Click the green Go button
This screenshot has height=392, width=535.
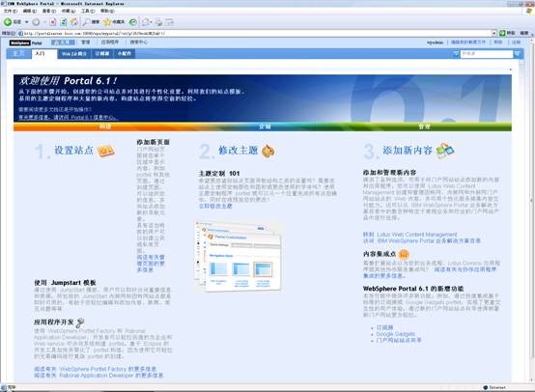tap(507, 33)
